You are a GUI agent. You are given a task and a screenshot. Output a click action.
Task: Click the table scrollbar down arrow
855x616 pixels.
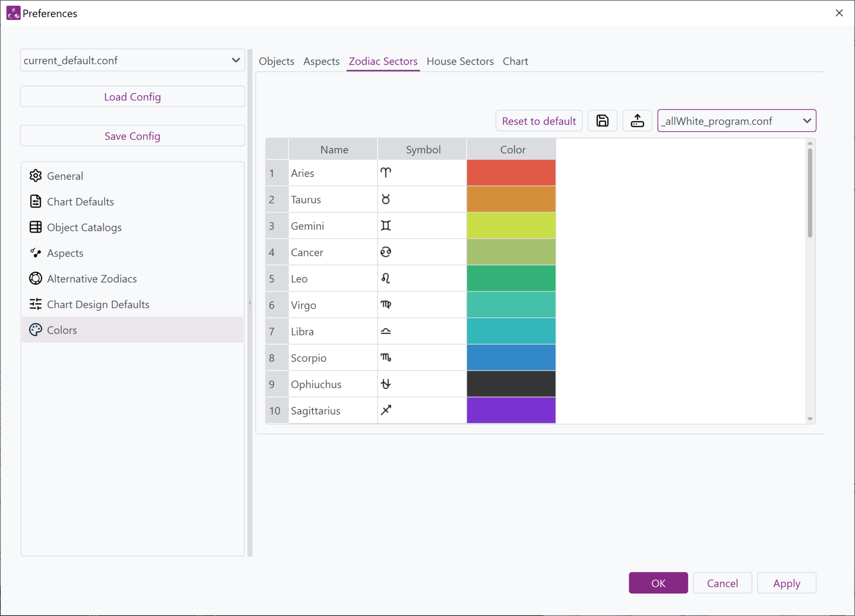[x=809, y=419]
